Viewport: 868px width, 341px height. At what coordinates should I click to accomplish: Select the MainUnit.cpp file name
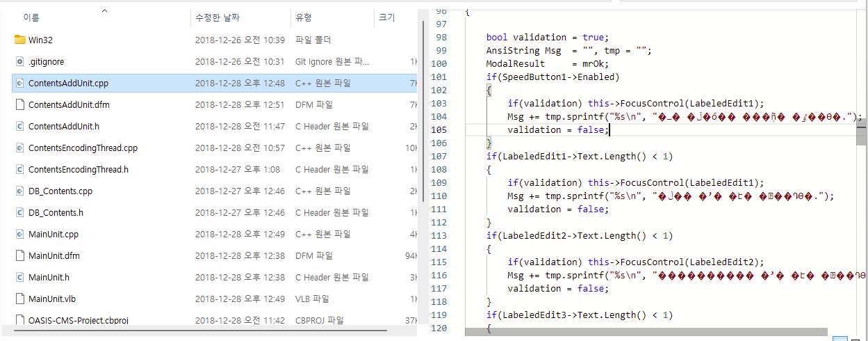pos(54,234)
